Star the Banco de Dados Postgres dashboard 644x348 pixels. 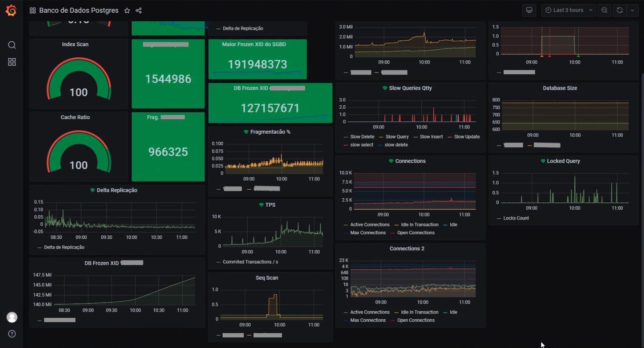point(127,10)
